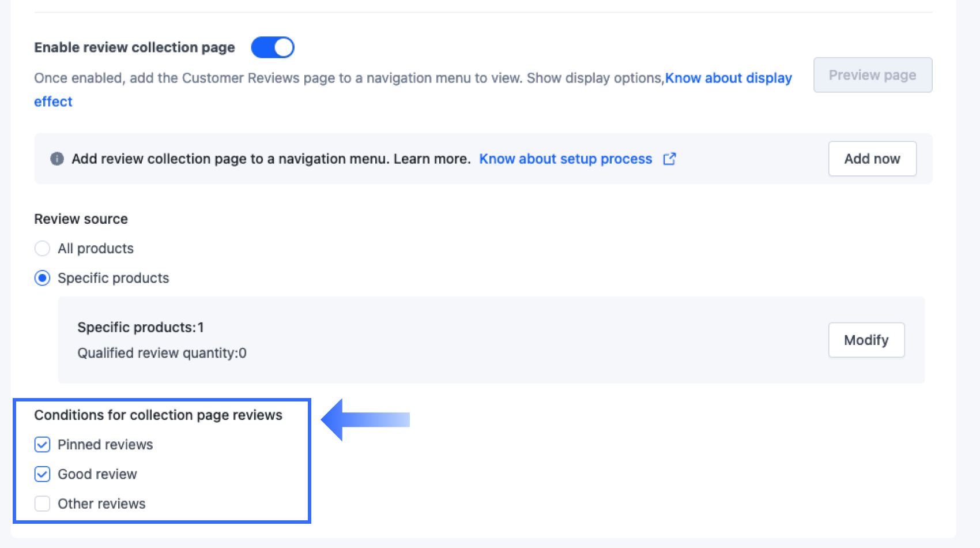This screenshot has height=548, width=980.
Task: Click the Specific products:1 summary text
Action: [x=141, y=327]
